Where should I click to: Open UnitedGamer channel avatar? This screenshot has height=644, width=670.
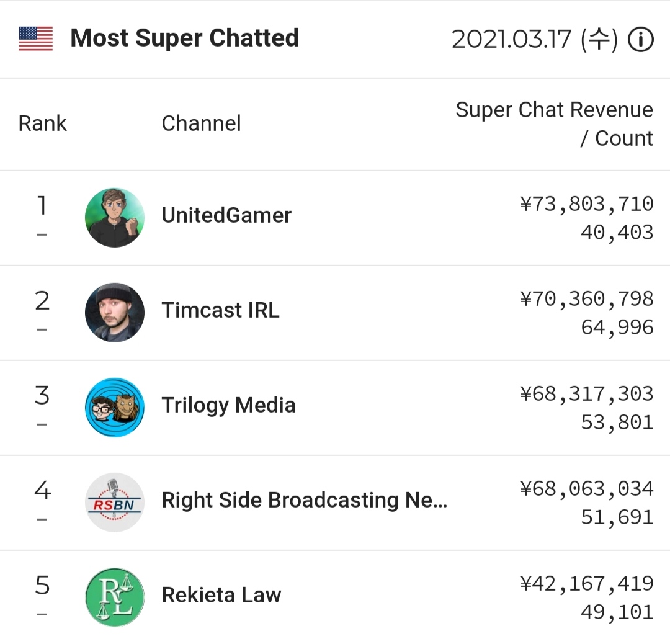[115, 218]
